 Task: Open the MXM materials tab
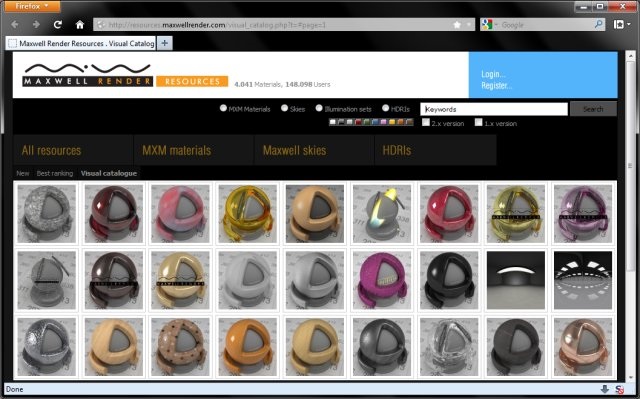coord(177,151)
